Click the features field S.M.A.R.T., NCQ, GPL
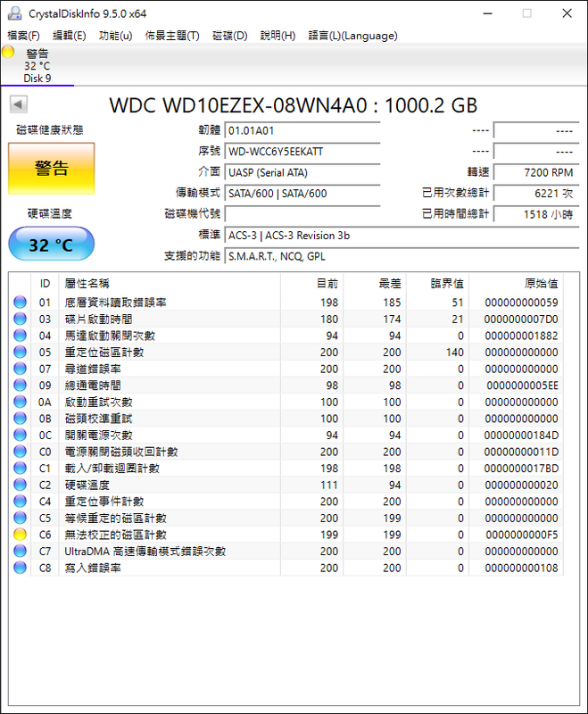 coord(402,256)
